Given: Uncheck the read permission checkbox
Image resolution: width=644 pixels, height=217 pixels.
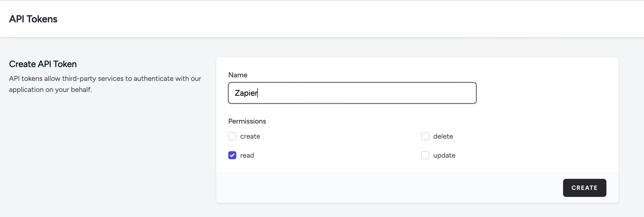Looking at the screenshot, I should tap(232, 155).
